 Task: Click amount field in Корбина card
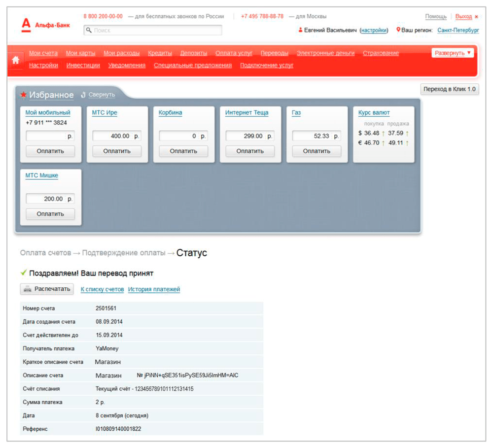[183, 136]
